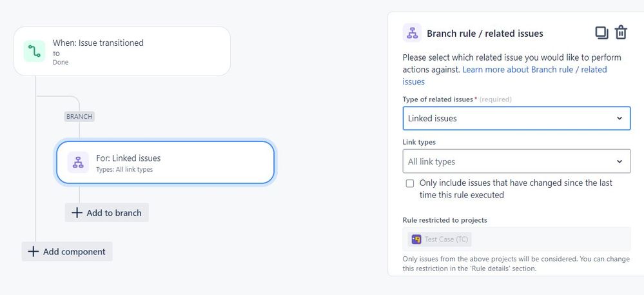This screenshot has width=644, height=295.
Task: Click the Test Case project avatar icon
Action: click(x=416, y=239)
